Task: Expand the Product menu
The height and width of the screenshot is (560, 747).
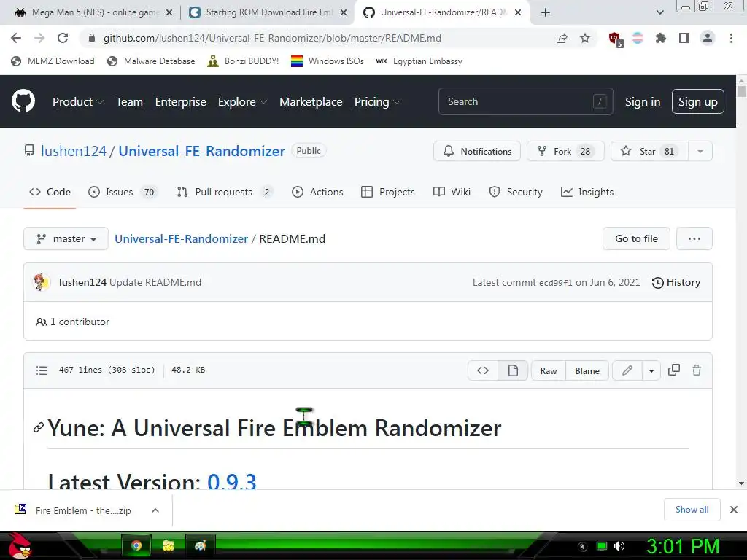Action: click(x=77, y=102)
